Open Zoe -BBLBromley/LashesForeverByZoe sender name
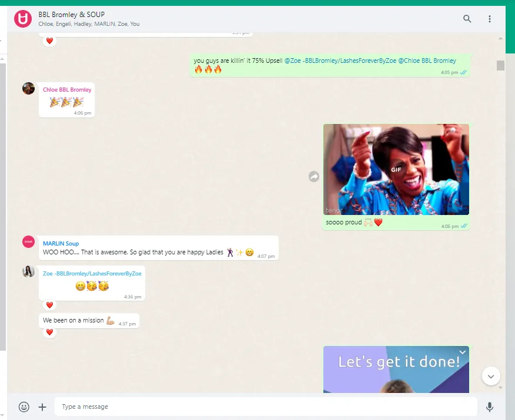Screen dimensions: 515x420 tap(92, 273)
